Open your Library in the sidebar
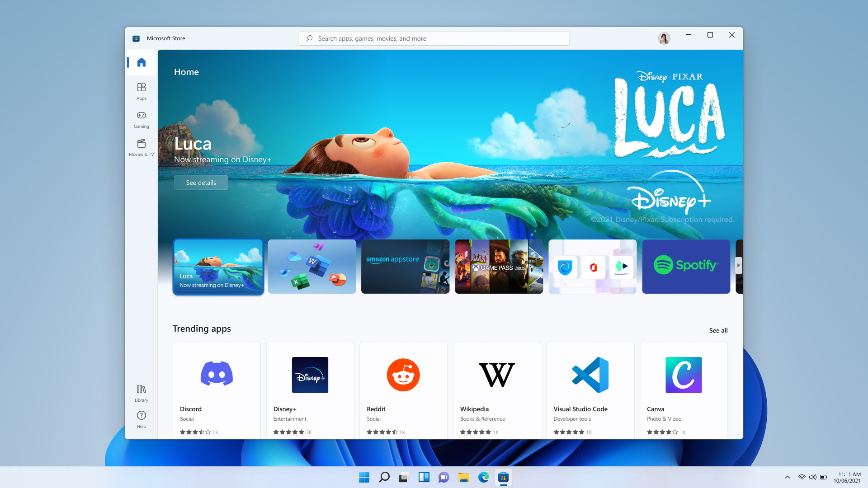This screenshot has width=868, height=488. pos(141,392)
